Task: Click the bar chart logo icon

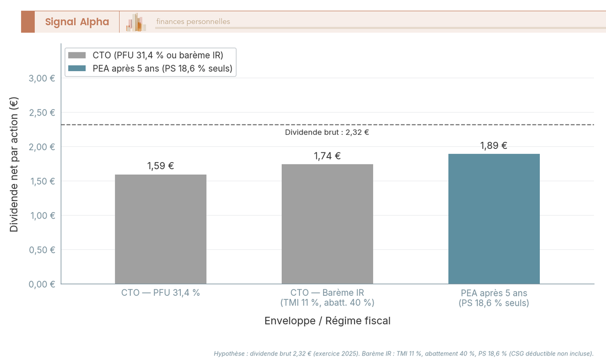Action: pyautogui.click(x=136, y=22)
